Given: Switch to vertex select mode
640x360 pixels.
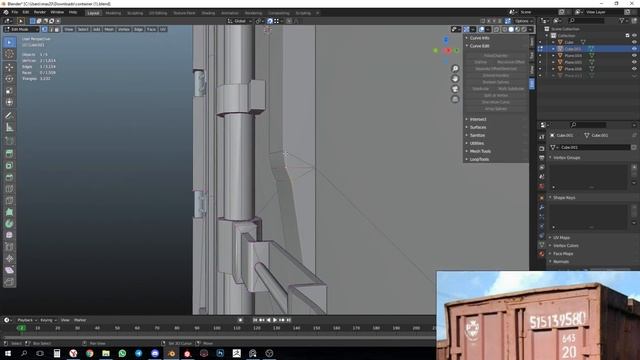Looking at the screenshot, I should pos(45,29).
